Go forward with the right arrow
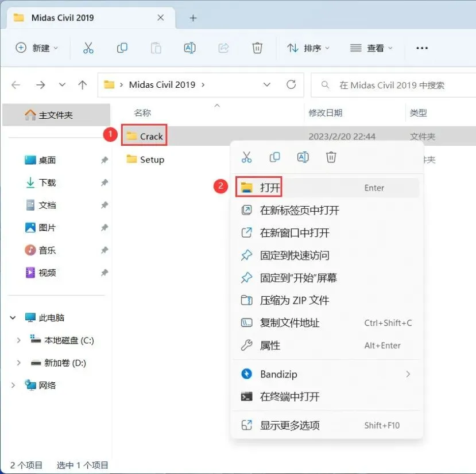The width and height of the screenshot is (476, 474). pyautogui.click(x=40, y=85)
